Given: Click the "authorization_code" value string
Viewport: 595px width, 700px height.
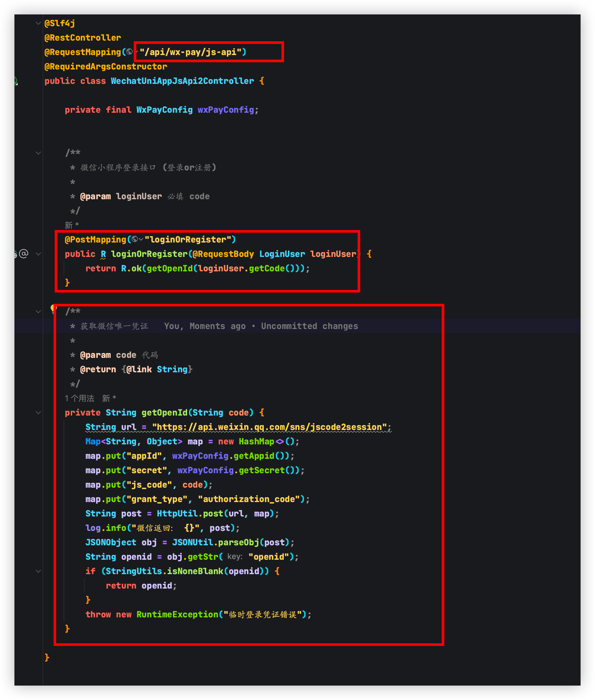Looking at the screenshot, I should (249, 499).
